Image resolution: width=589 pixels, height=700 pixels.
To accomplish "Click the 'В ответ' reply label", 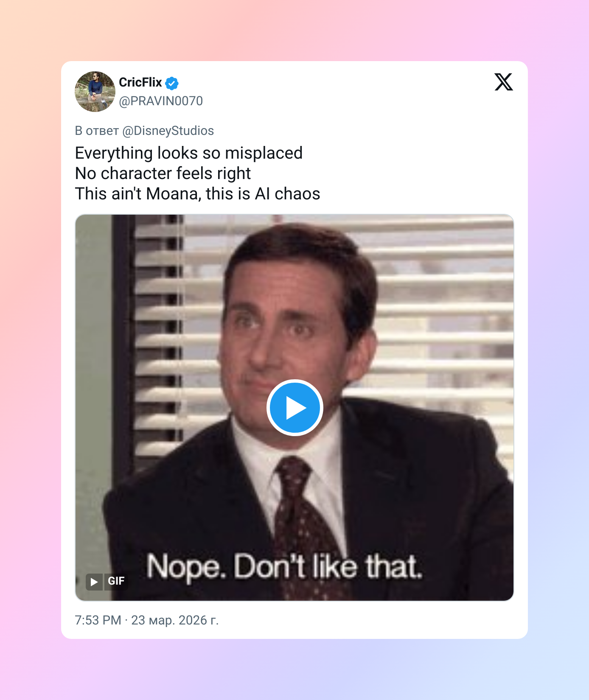I will pos(97,131).
